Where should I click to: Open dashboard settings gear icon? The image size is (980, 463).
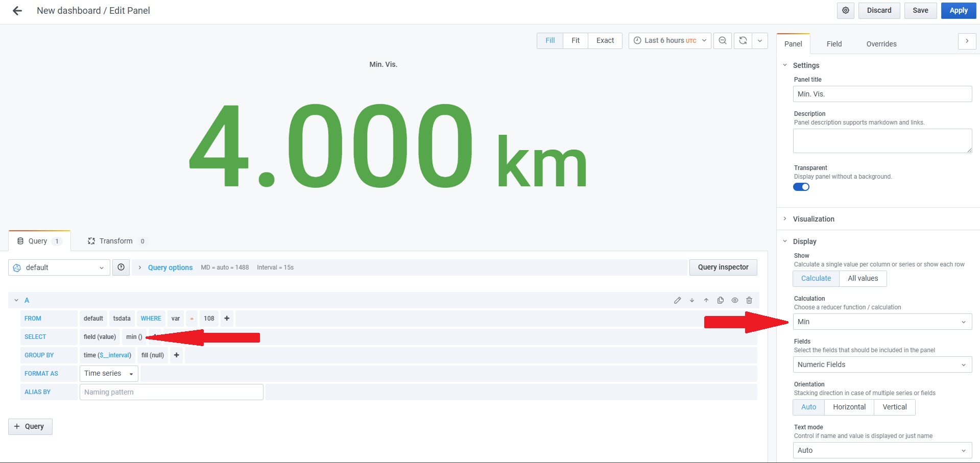pos(845,11)
